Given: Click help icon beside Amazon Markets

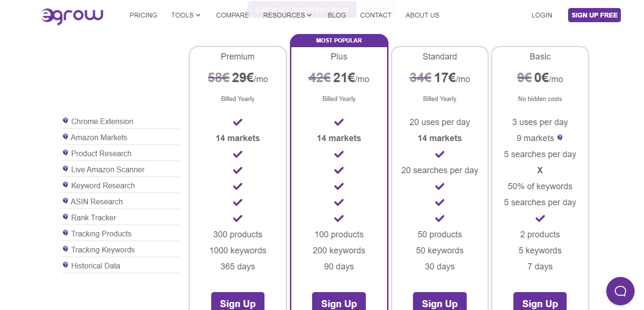Looking at the screenshot, I should coord(66,137).
